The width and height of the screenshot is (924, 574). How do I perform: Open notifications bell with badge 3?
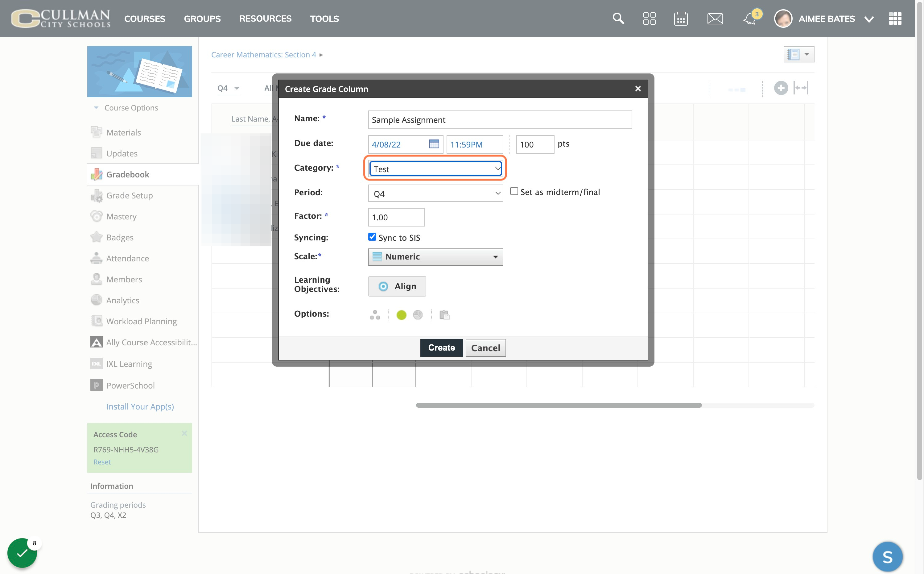coord(751,18)
